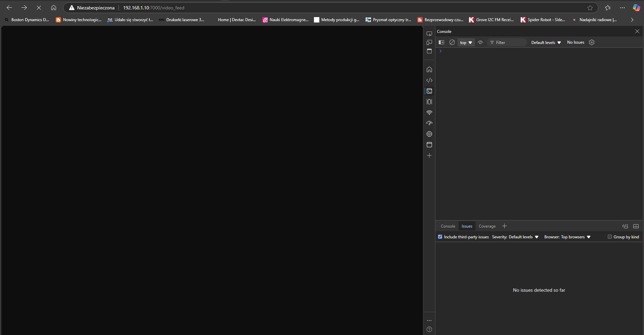Show more bookmarks chevron
Viewport: 644px width, 335px height.
[632, 20]
